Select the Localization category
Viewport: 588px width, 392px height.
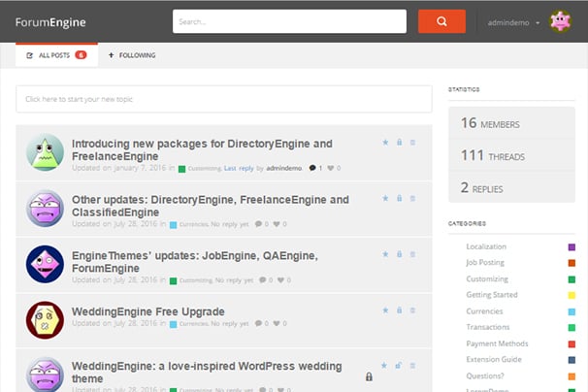tap(486, 246)
